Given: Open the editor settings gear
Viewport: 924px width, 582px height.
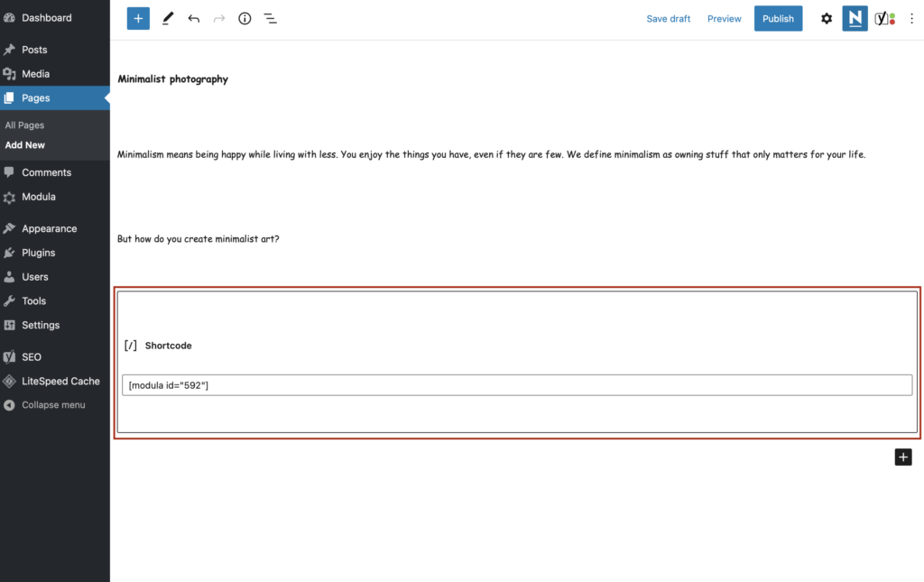Looking at the screenshot, I should [827, 19].
